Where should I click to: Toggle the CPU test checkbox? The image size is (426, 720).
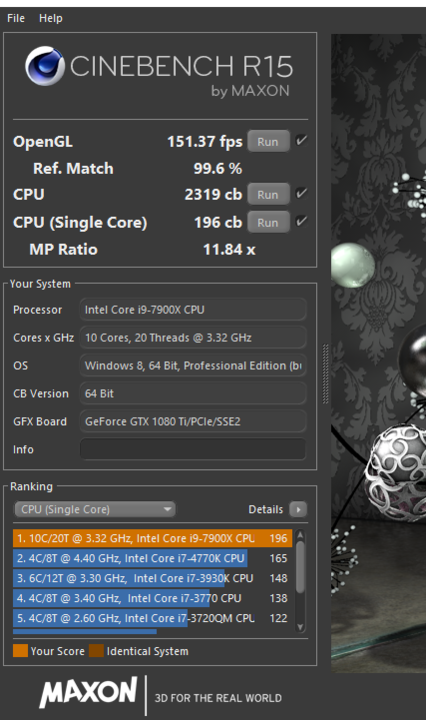coord(301,193)
